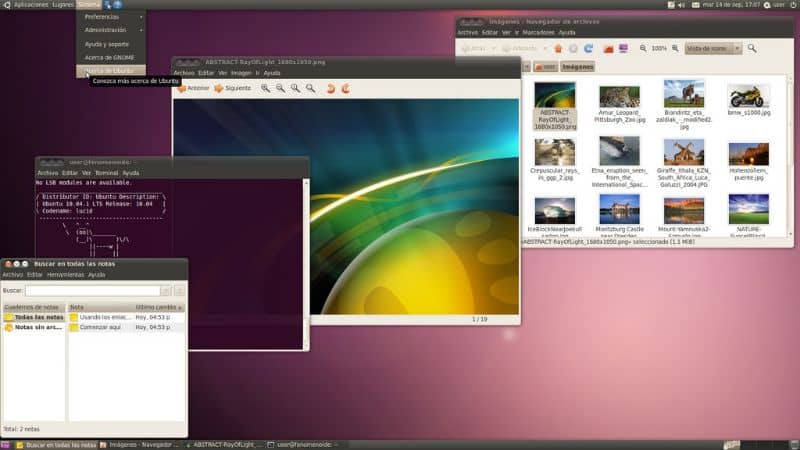The height and width of the screenshot is (450, 800).
Task: Open the Usando los enlaces note
Action: (x=127, y=317)
